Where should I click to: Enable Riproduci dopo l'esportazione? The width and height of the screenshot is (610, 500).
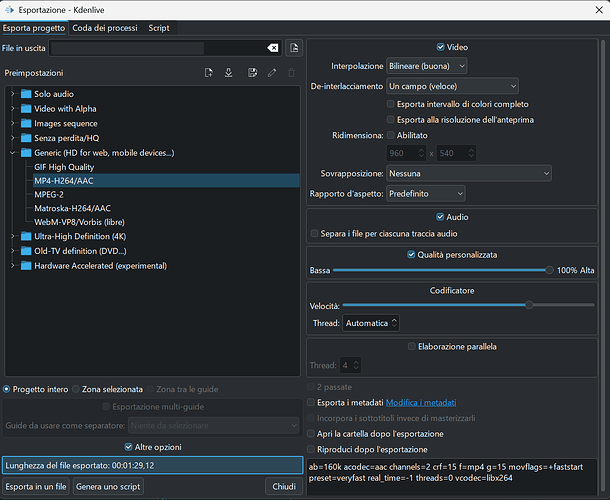coord(311,449)
